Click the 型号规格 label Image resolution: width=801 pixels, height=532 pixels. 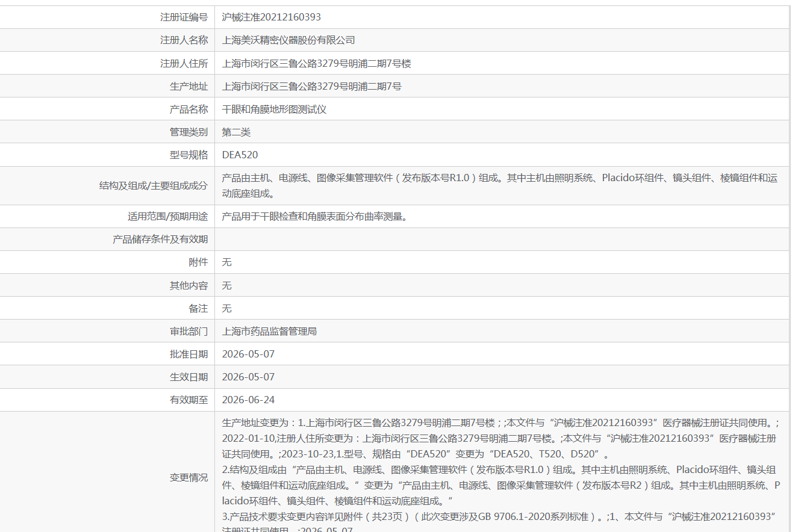189,155
